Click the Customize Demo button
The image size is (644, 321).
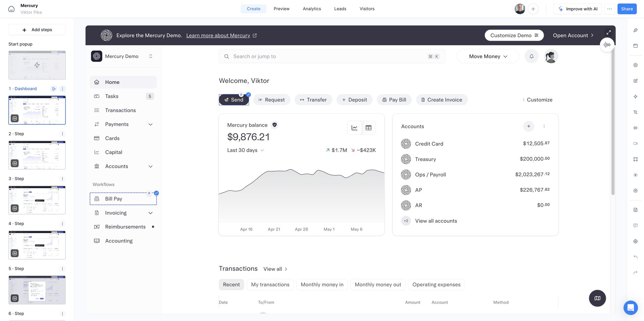[514, 35]
